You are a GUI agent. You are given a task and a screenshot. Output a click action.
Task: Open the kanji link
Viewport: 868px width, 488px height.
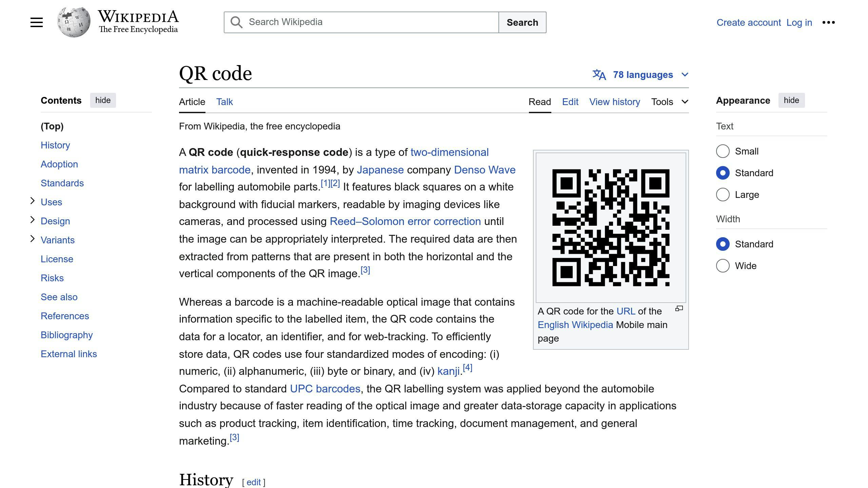(448, 371)
